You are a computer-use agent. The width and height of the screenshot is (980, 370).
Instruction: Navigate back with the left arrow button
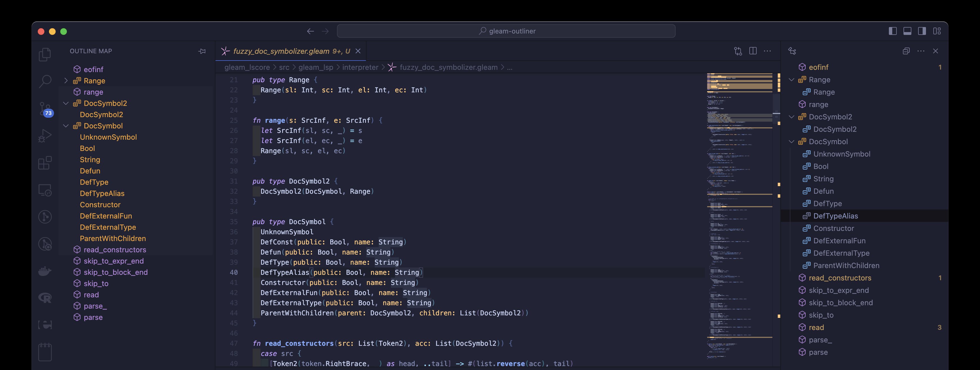pyautogui.click(x=311, y=31)
